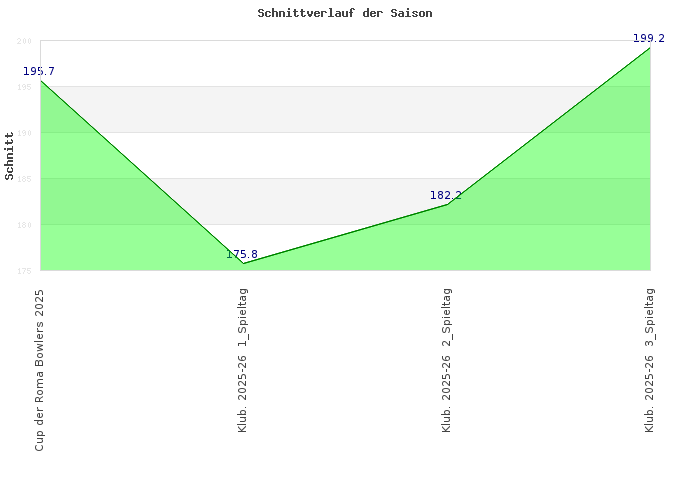Select the 2_Spieltag x-axis label

[x=447, y=360]
